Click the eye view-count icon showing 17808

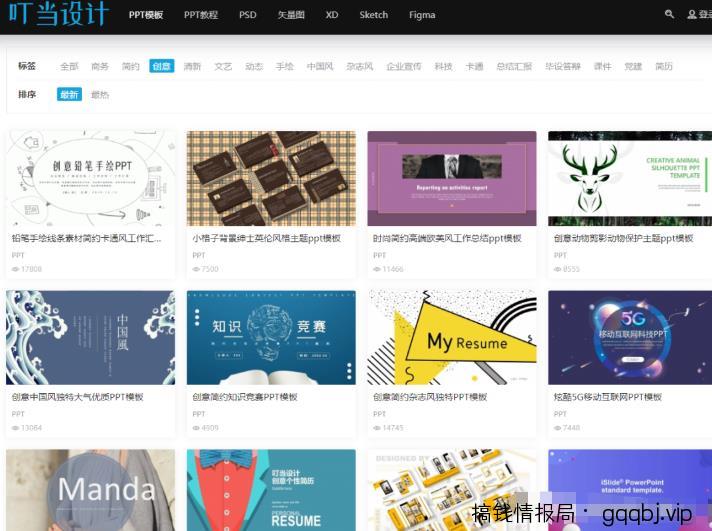click(16, 270)
